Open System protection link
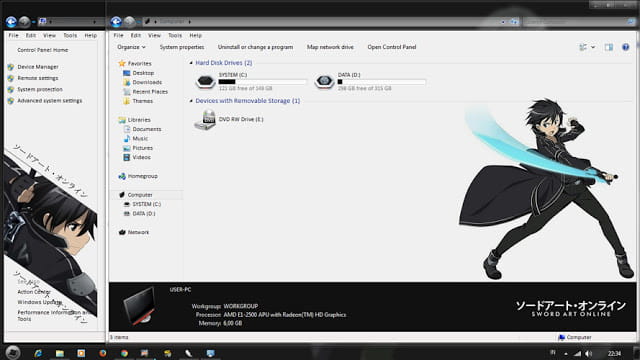640x360 pixels. [40, 89]
